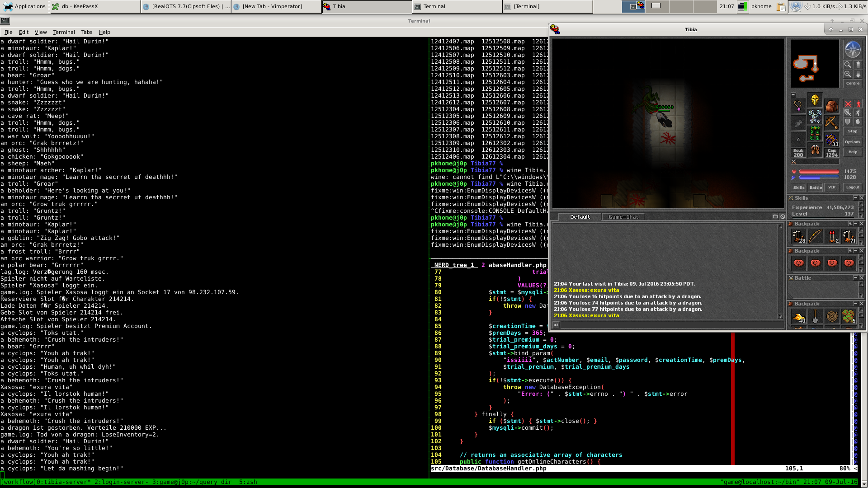This screenshot has width=868, height=488.
Task: Move minimap one floor down
Action: pos(858,74)
